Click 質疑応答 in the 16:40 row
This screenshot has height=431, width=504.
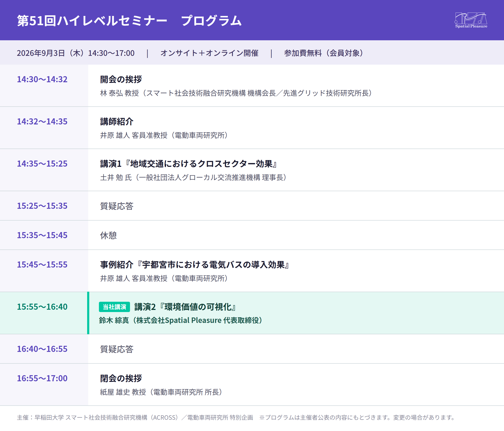[x=117, y=349]
